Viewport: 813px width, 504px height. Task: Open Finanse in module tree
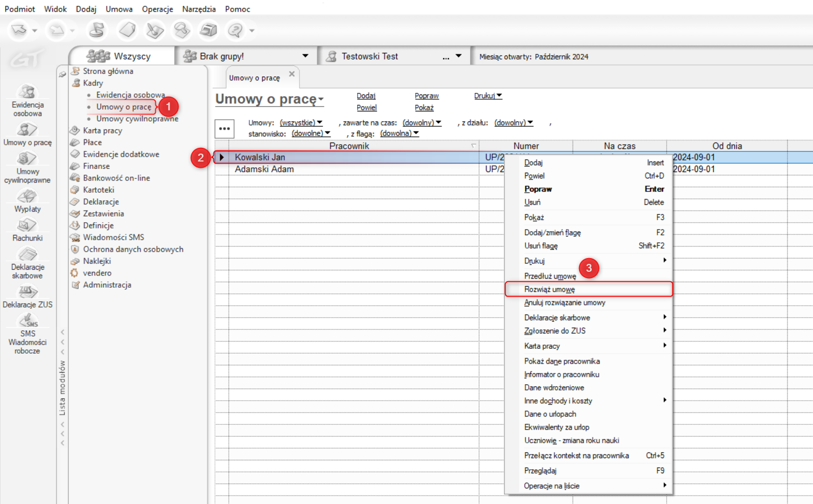pos(97,166)
